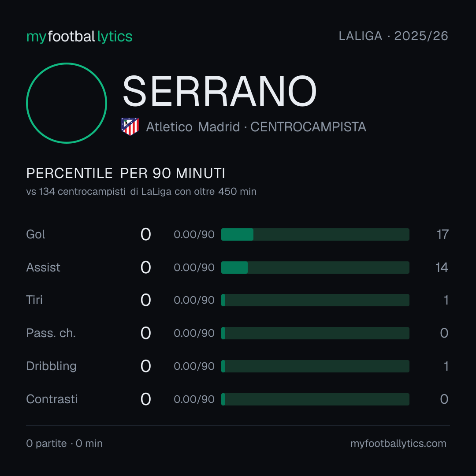Image resolution: width=476 pixels, height=476 pixels.
Task: Click the Gol stat label
Action: pyautogui.click(x=36, y=234)
